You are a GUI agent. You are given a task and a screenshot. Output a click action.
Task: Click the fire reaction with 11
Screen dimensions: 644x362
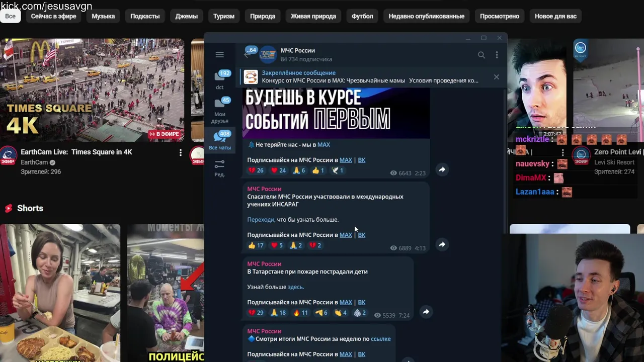point(300,313)
